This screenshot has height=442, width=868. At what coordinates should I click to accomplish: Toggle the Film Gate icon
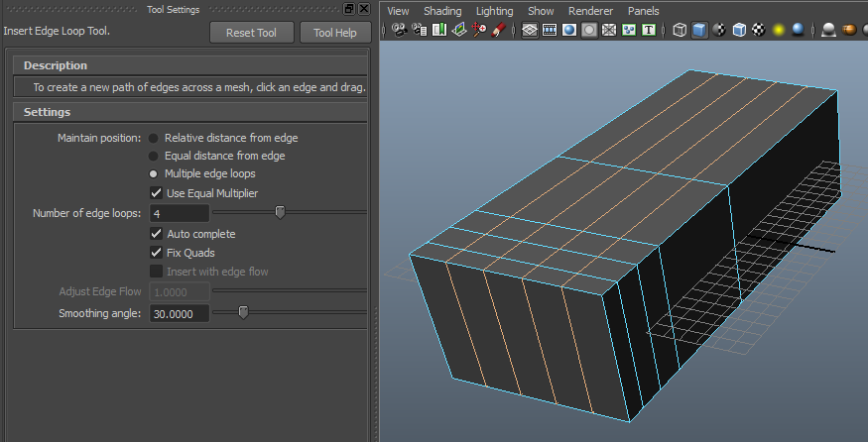click(x=550, y=30)
